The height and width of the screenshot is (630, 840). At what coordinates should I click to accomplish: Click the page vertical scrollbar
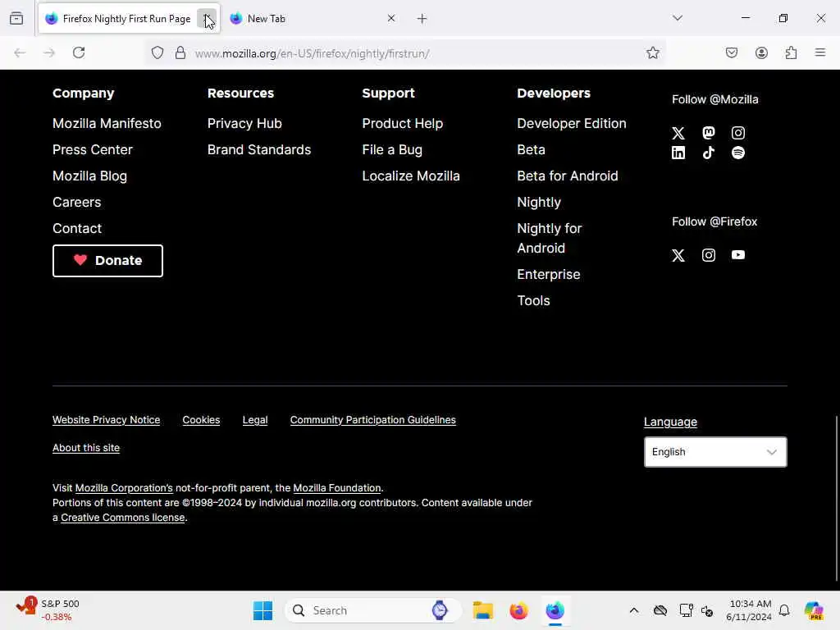pyautogui.click(x=836, y=498)
